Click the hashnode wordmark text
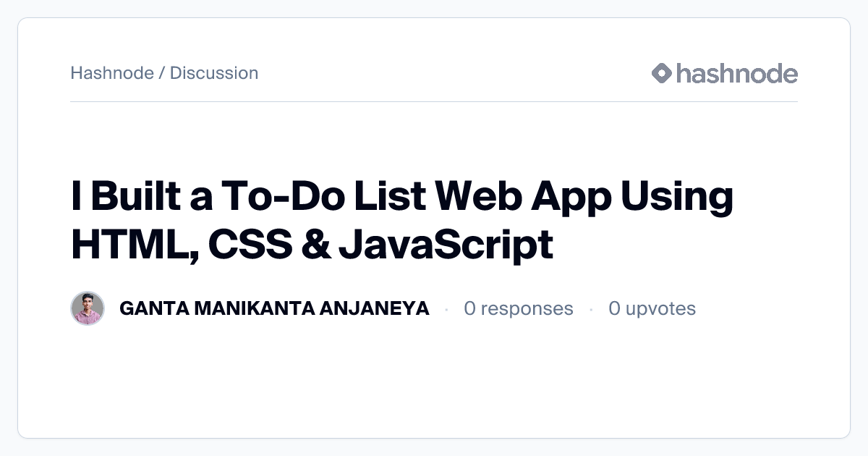 (x=737, y=73)
